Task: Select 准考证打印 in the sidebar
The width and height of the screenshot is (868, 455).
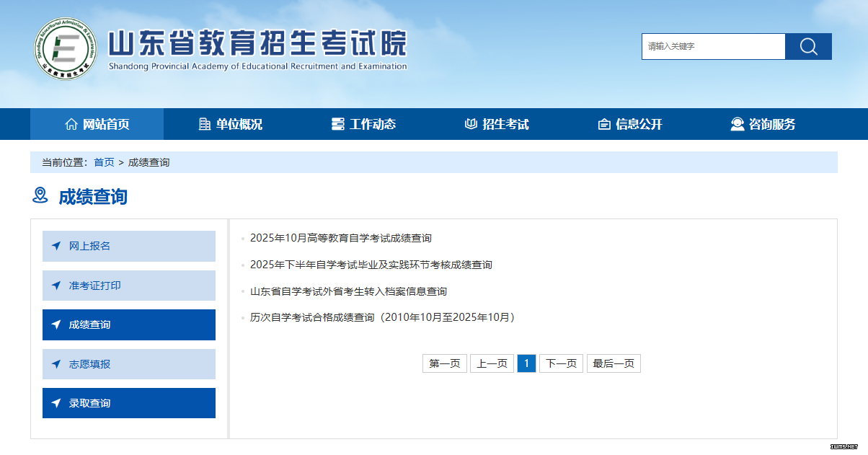Action: point(129,286)
